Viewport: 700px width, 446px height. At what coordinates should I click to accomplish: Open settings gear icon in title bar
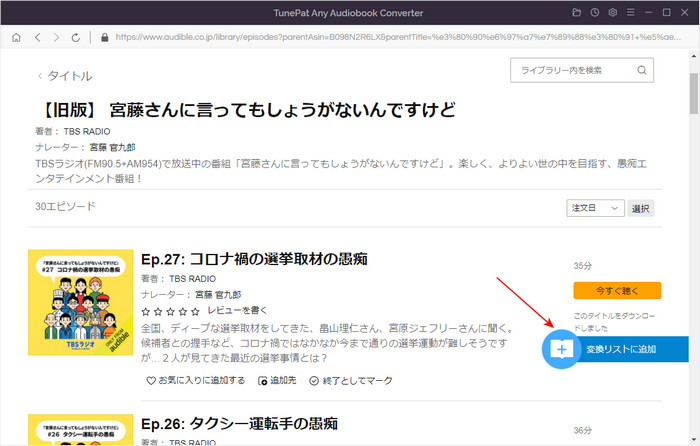pyautogui.click(x=612, y=13)
